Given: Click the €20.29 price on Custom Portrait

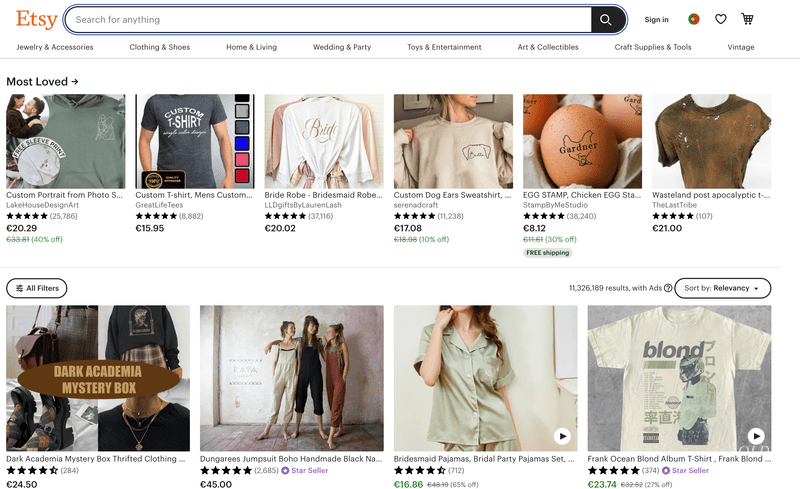Looking at the screenshot, I should pyautogui.click(x=21, y=228).
